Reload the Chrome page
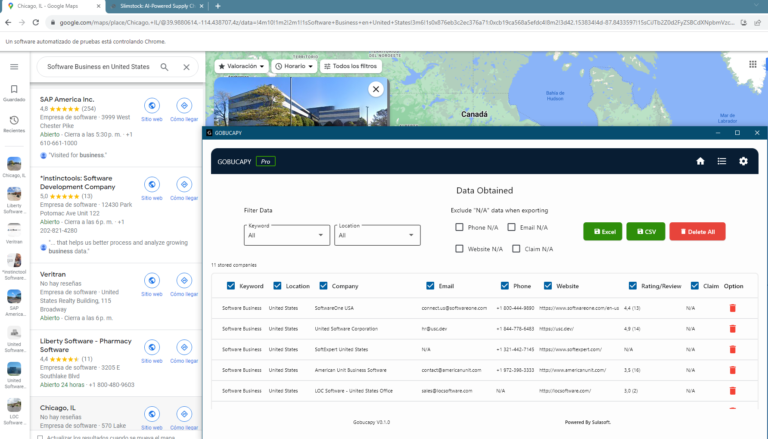Image resolution: width=768 pixels, height=439 pixels. click(x=35, y=23)
